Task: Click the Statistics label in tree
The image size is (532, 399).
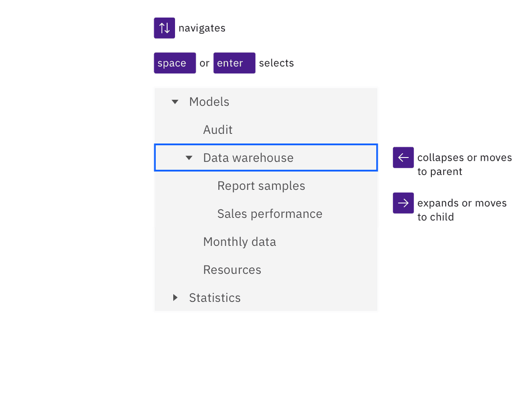Action: tap(215, 298)
